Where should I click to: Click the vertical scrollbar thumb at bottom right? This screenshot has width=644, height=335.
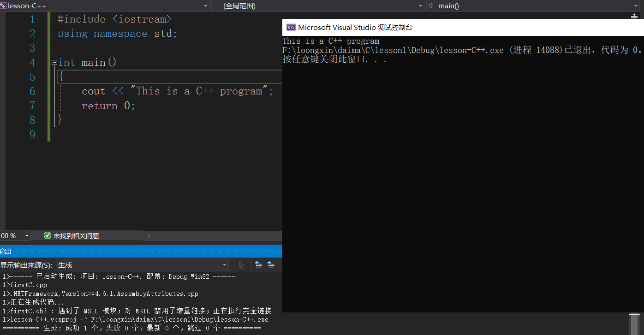pyautogui.click(x=635, y=324)
